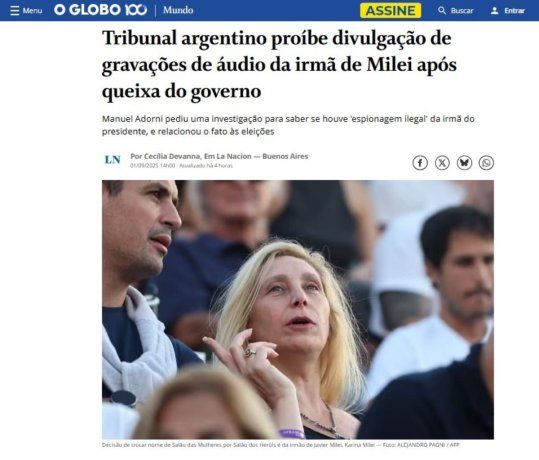
Task: Click the article publication date line
Action: tap(182, 166)
